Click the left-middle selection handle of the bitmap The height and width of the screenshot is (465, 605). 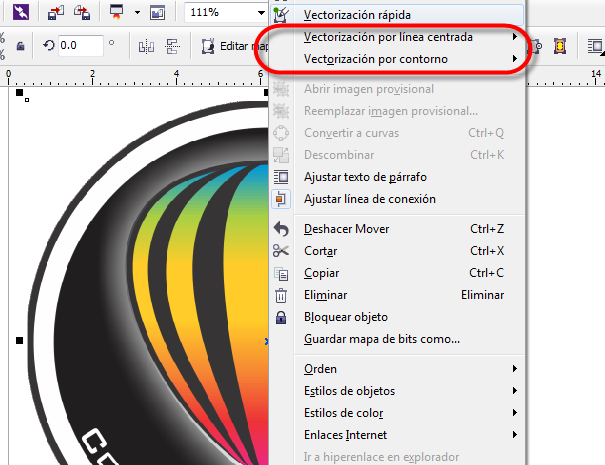19,340
